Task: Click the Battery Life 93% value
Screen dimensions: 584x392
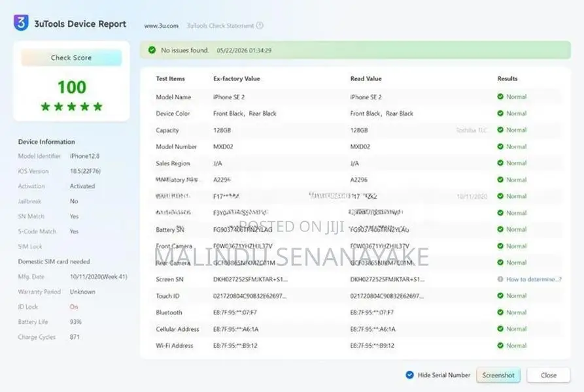Action: click(x=76, y=321)
